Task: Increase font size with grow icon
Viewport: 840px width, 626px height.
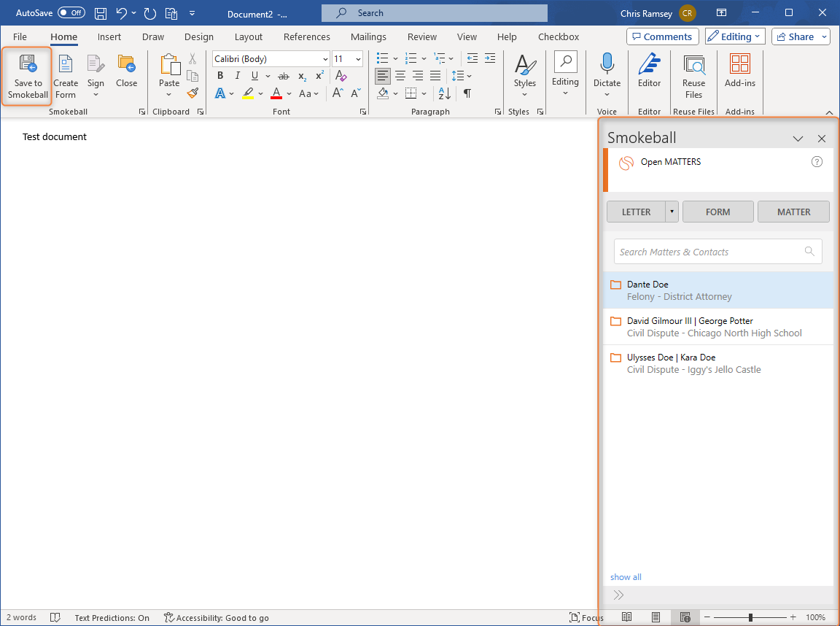Action: [338, 93]
